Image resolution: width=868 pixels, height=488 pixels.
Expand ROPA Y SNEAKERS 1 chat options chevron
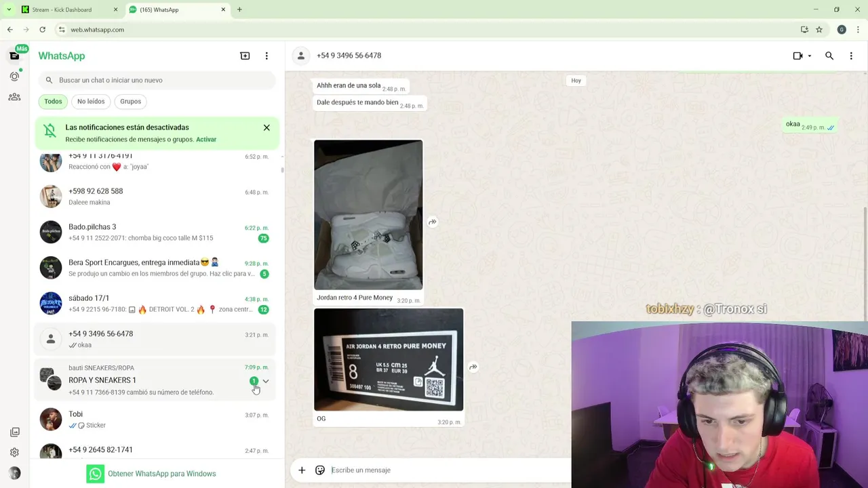266,381
